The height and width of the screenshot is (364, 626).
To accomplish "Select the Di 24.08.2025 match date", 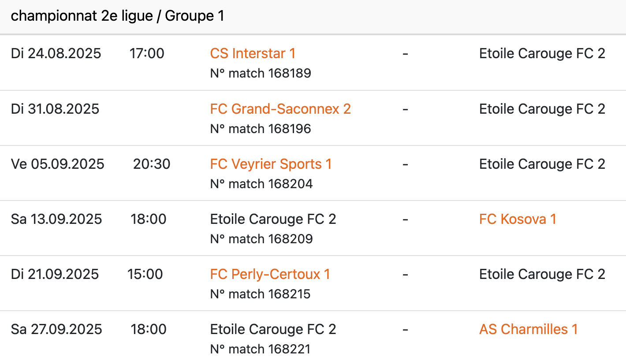I will [x=56, y=53].
